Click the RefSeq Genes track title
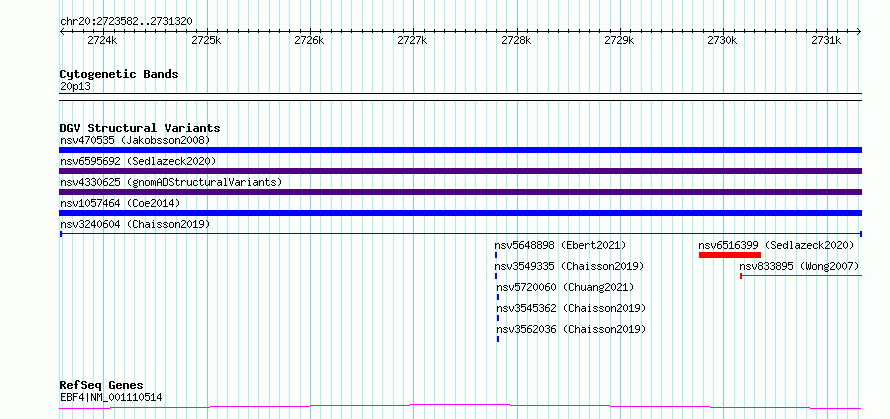890x419 pixels. coord(102,386)
